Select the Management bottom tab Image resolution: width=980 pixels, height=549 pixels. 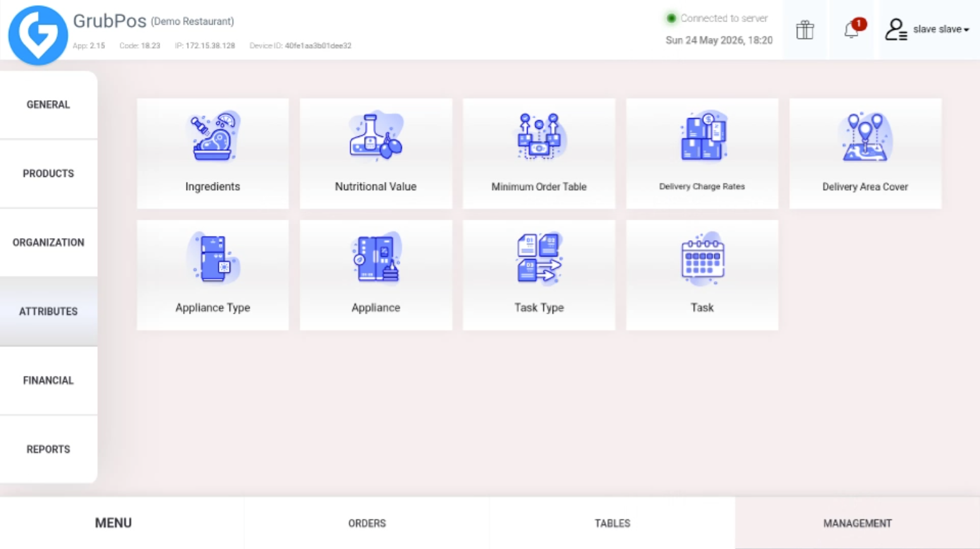point(857,523)
